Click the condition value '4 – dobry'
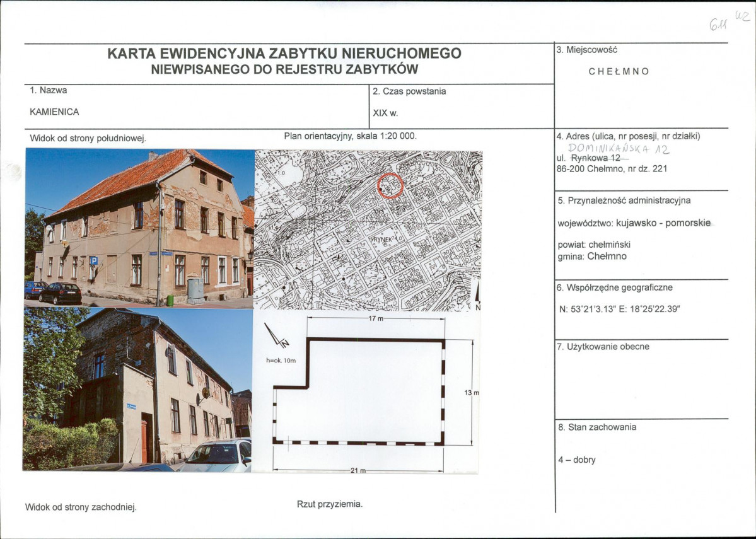The image size is (756, 539). pos(577,460)
